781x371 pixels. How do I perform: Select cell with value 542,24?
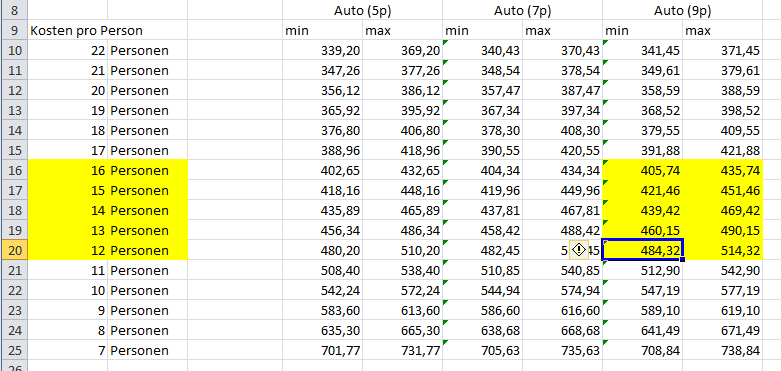[322, 290]
